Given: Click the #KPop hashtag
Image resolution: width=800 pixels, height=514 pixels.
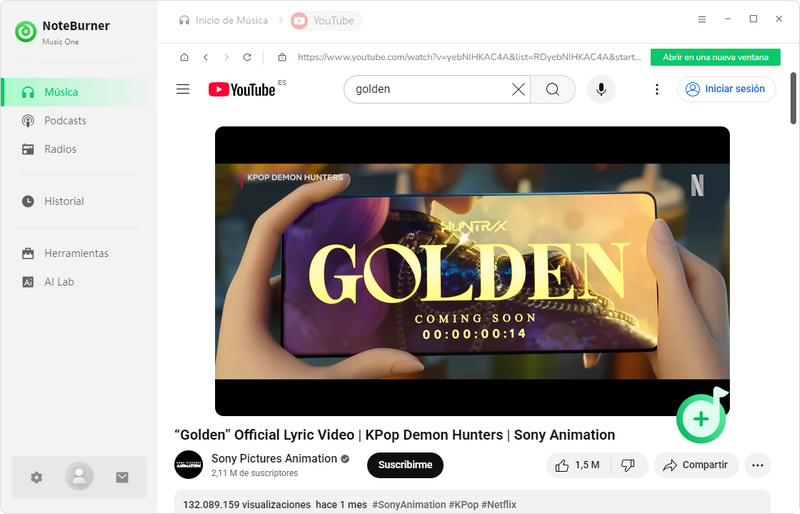Looking at the screenshot, I should point(464,504).
